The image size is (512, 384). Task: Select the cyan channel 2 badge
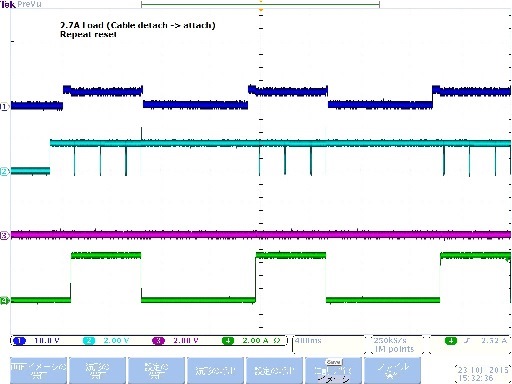89,341
